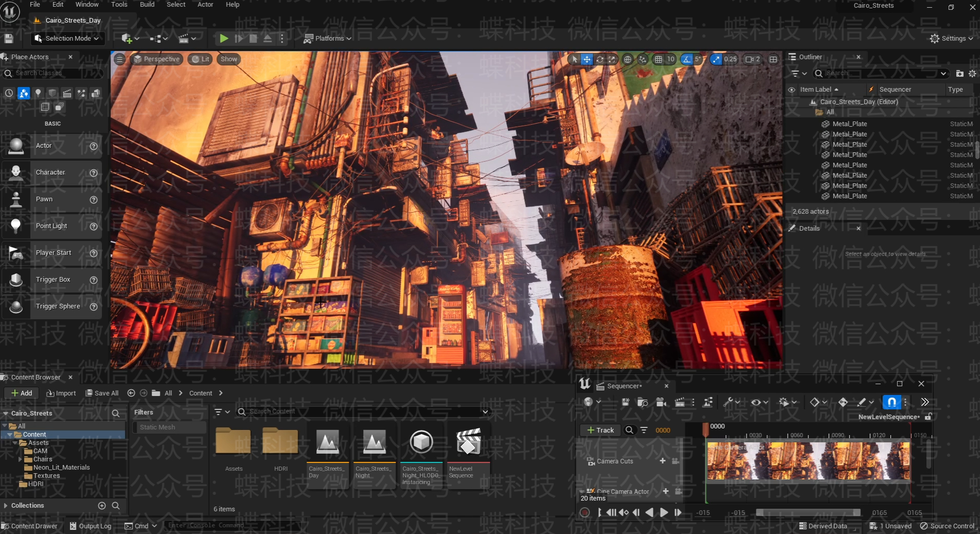Play the sequence forward in Sequencer
This screenshot has height=534, width=980.
click(664, 512)
